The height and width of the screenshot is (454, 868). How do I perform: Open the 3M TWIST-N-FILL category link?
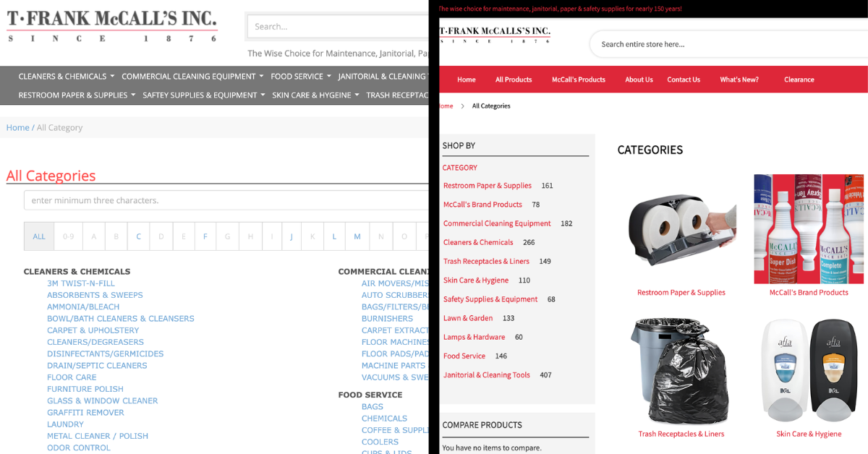(x=81, y=283)
